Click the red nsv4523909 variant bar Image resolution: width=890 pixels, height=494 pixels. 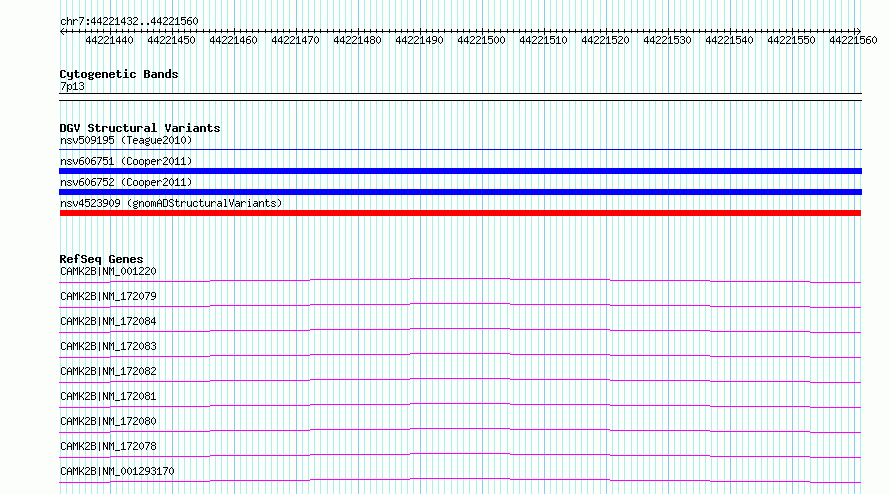(x=460, y=213)
